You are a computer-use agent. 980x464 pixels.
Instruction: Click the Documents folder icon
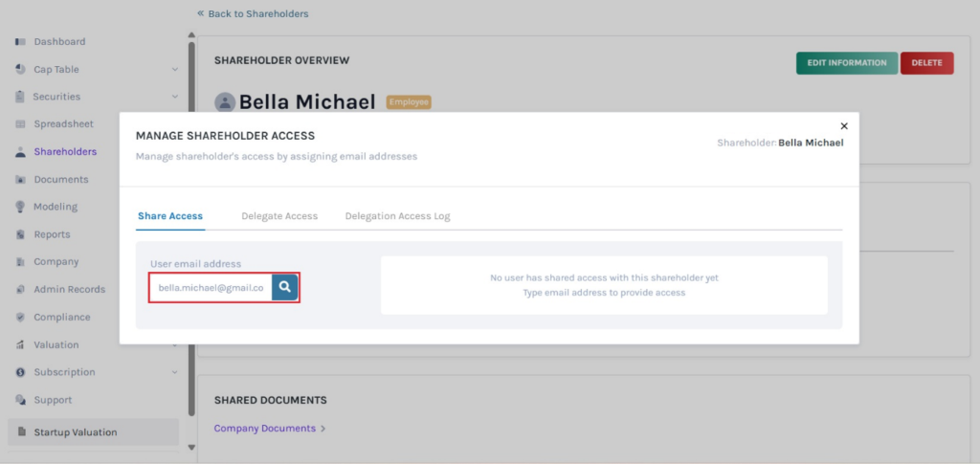point(20,179)
